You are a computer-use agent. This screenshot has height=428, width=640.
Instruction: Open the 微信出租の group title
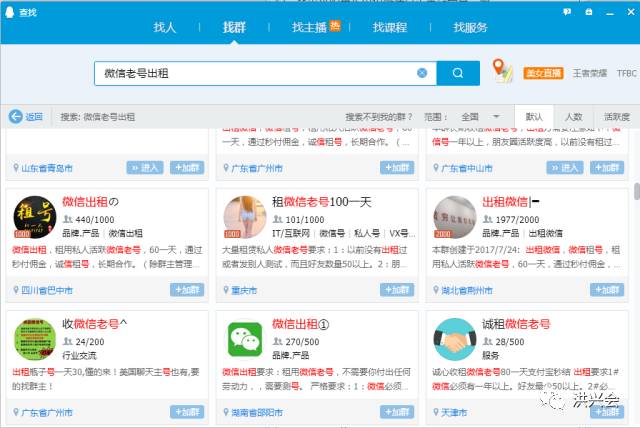click(x=90, y=202)
